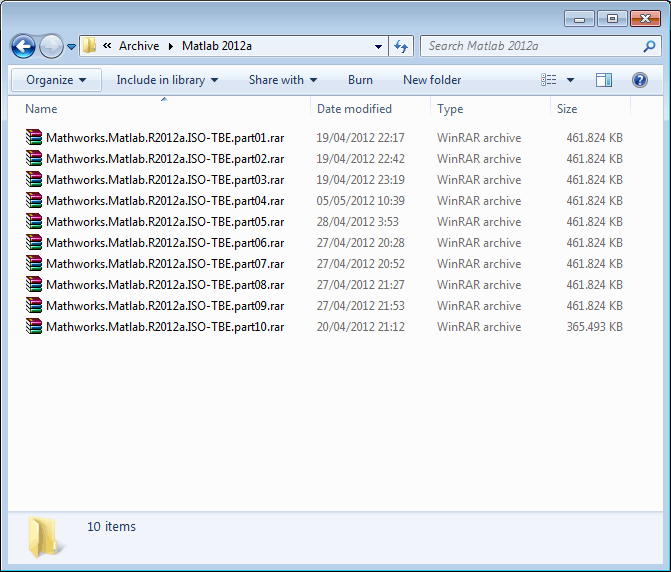
Task: Click the WinRAR icon of part04.rar
Action: [34, 200]
